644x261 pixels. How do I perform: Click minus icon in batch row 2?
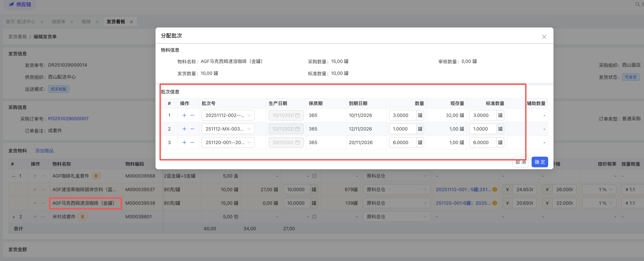coord(192,129)
